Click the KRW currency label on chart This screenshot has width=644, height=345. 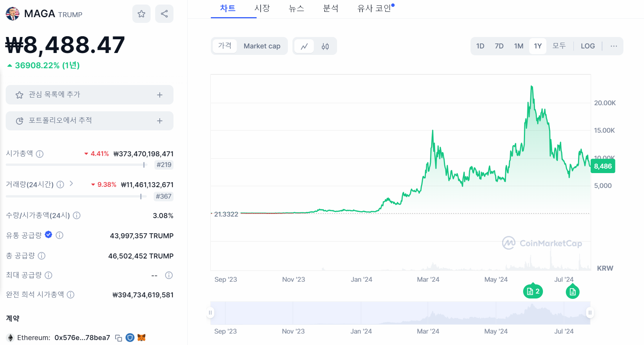pyautogui.click(x=605, y=268)
